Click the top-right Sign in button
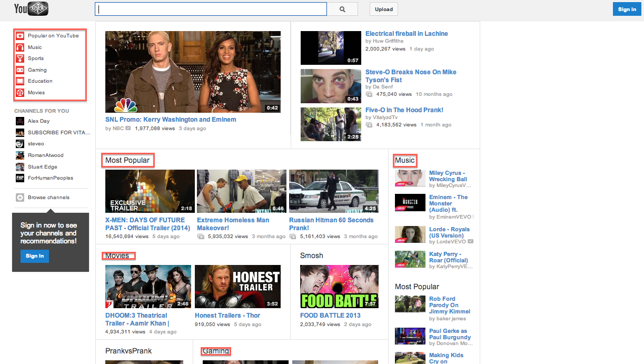 pos(627,9)
